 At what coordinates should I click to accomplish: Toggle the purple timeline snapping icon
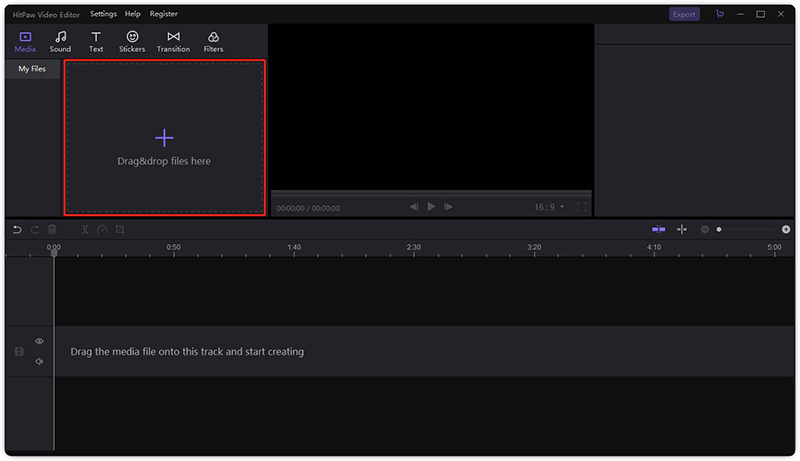(658, 229)
